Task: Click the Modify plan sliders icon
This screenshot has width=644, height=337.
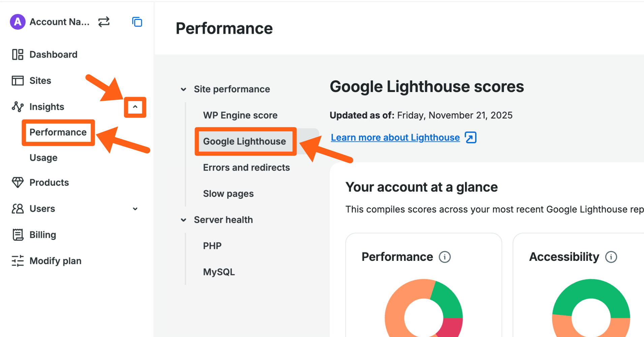Action: [18, 261]
